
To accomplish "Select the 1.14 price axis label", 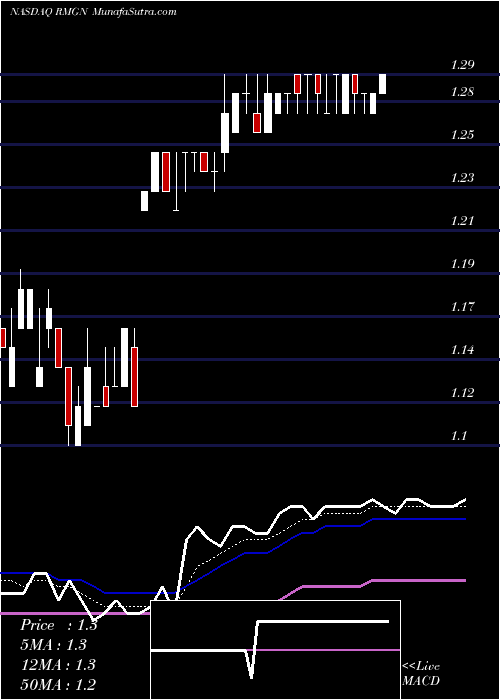I will click(462, 350).
